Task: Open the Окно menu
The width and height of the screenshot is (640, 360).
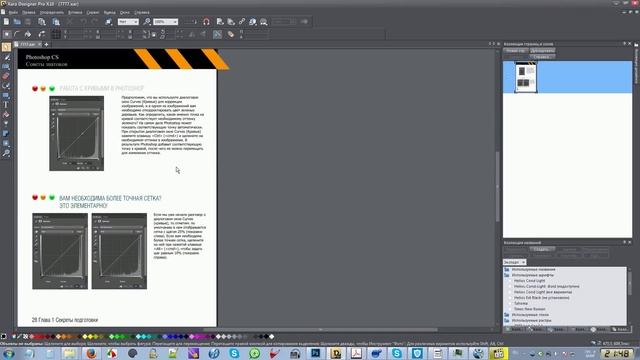Action: point(124,13)
